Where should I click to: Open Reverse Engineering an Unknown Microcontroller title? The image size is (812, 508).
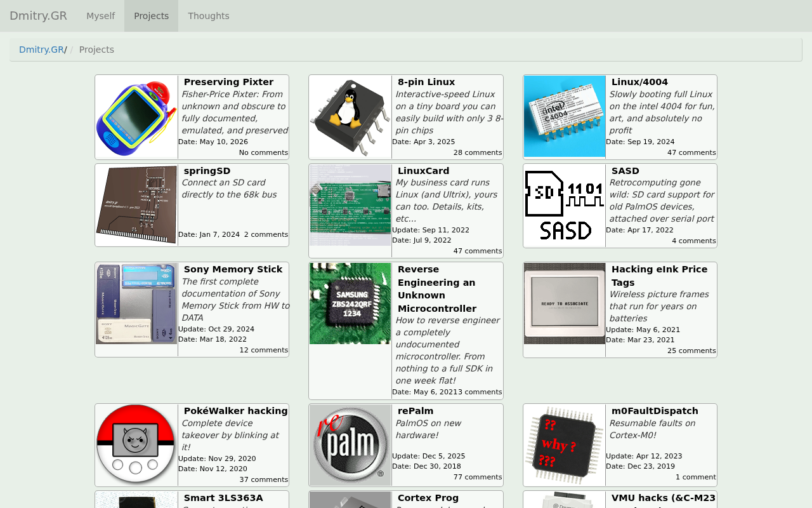click(x=437, y=289)
